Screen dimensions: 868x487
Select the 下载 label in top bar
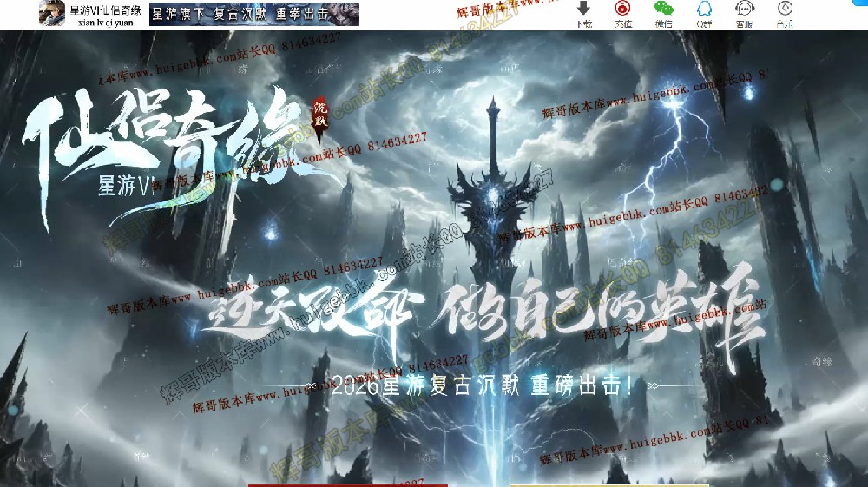(583, 23)
